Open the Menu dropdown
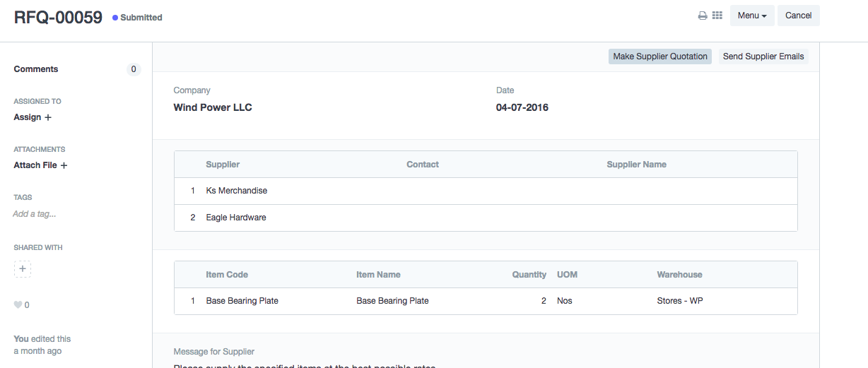 tap(752, 16)
